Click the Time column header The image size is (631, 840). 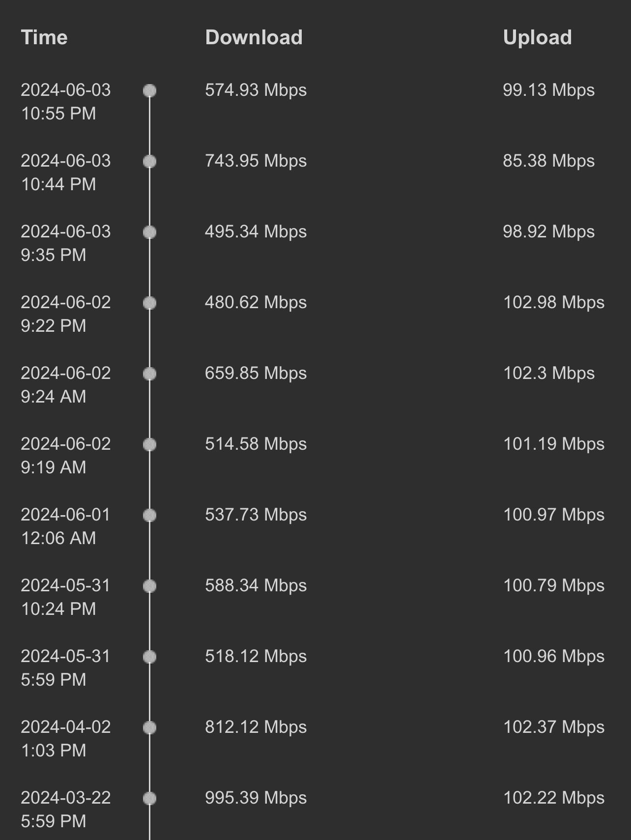[44, 37]
